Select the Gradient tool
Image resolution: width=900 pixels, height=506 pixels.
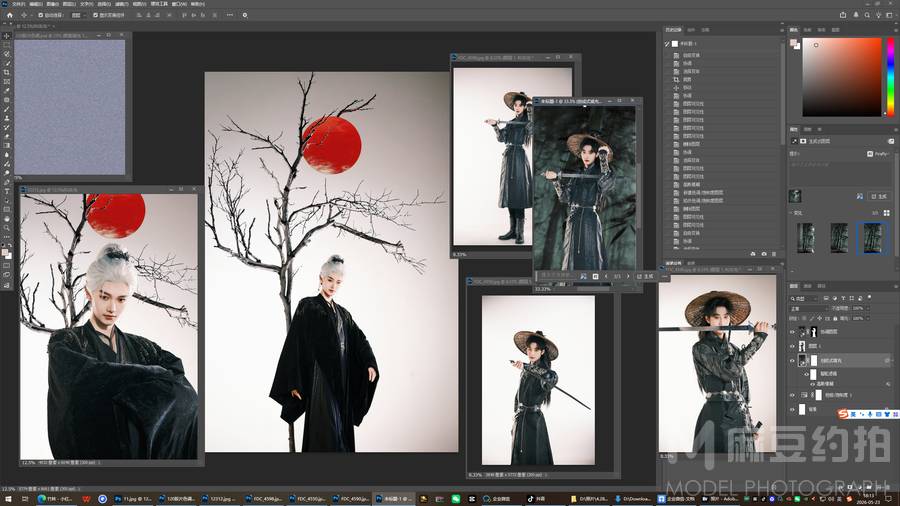coord(7,145)
